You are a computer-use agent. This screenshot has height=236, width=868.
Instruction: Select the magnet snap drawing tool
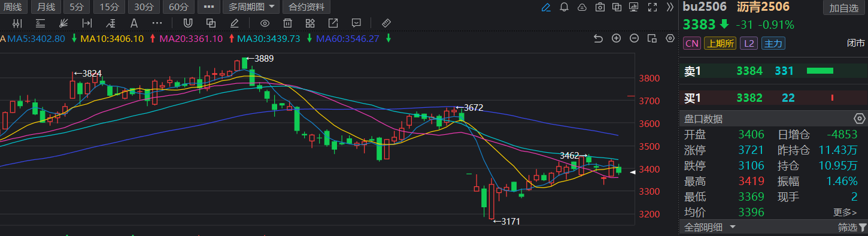(188, 23)
